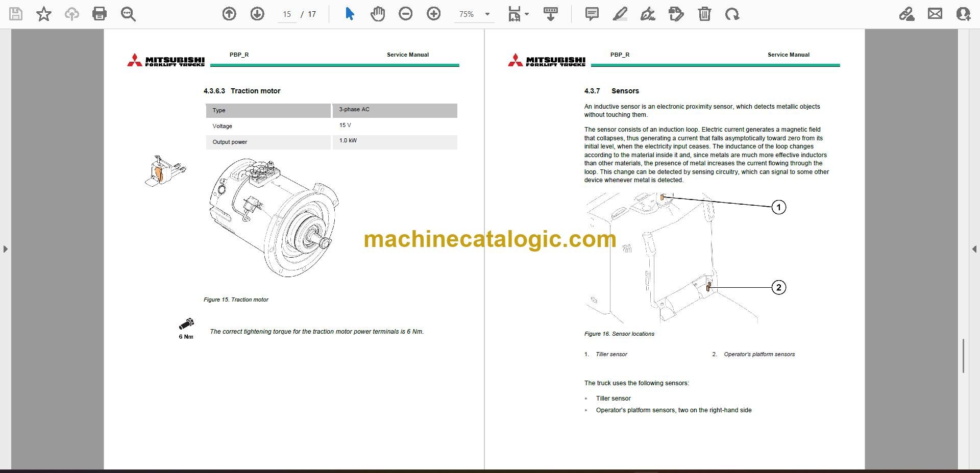Click the vertical scrollbar thumb

963,355
